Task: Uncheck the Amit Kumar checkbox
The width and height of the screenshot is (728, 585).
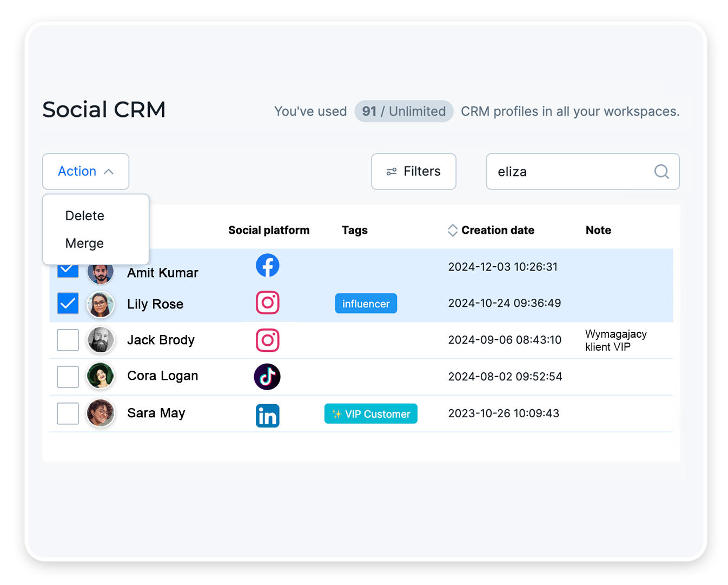Action: coord(68,270)
